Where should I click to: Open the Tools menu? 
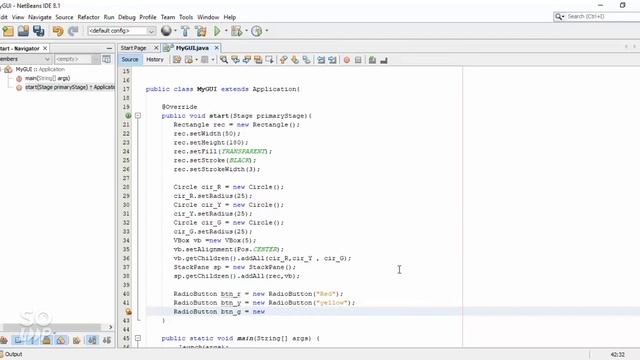(x=186, y=17)
